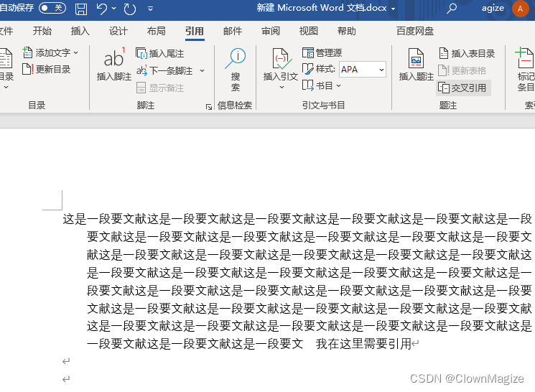Screen dimensions: 535x392
Task: Click 下一条脚注 button
Action: 164,70
